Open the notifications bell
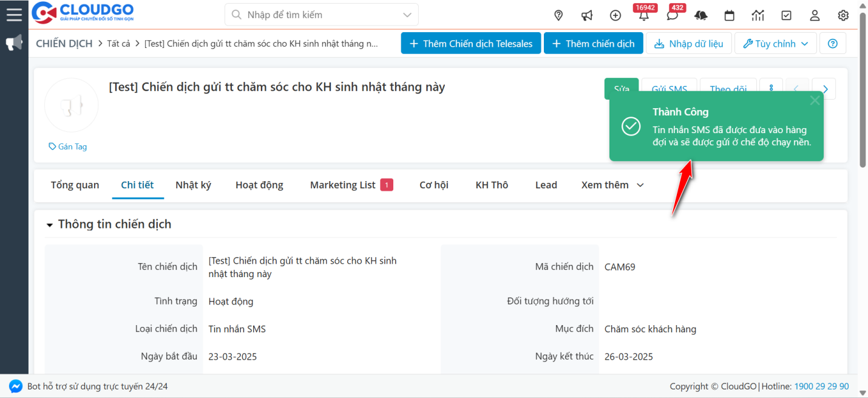 pyautogui.click(x=643, y=15)
